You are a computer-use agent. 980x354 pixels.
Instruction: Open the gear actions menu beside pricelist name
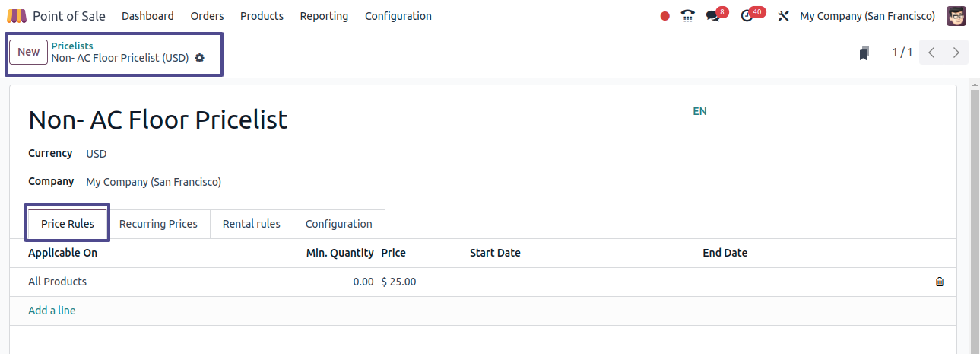click(200, 58)
